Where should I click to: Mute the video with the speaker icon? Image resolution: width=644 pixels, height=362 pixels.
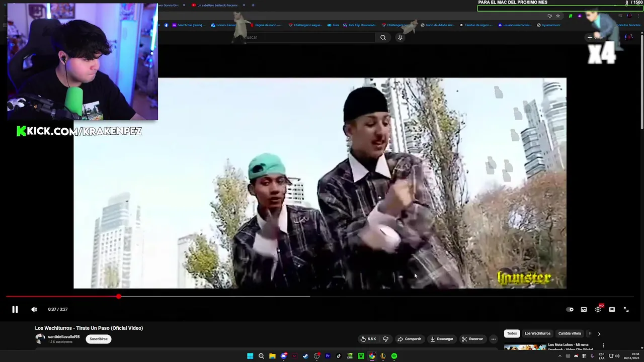[34, 309]
